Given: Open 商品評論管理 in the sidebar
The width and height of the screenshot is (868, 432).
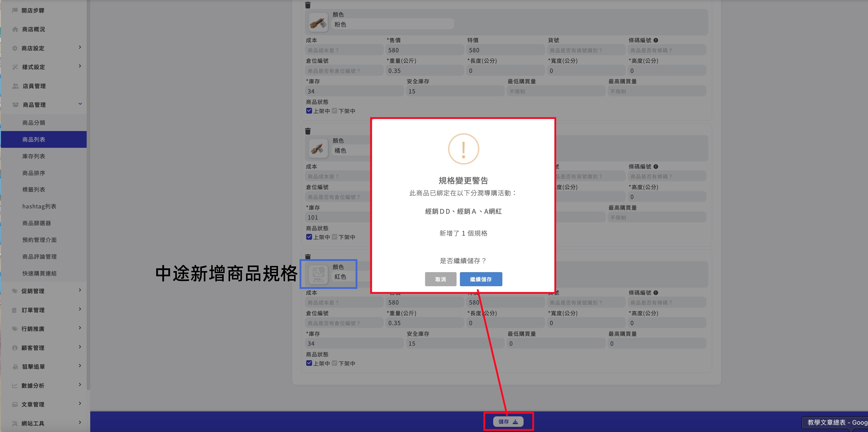Looking at the screenshot, I should point(44,257).
